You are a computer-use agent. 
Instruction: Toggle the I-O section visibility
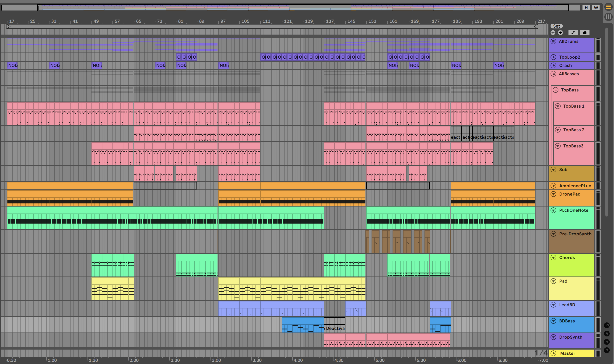(x=607, y=325)
